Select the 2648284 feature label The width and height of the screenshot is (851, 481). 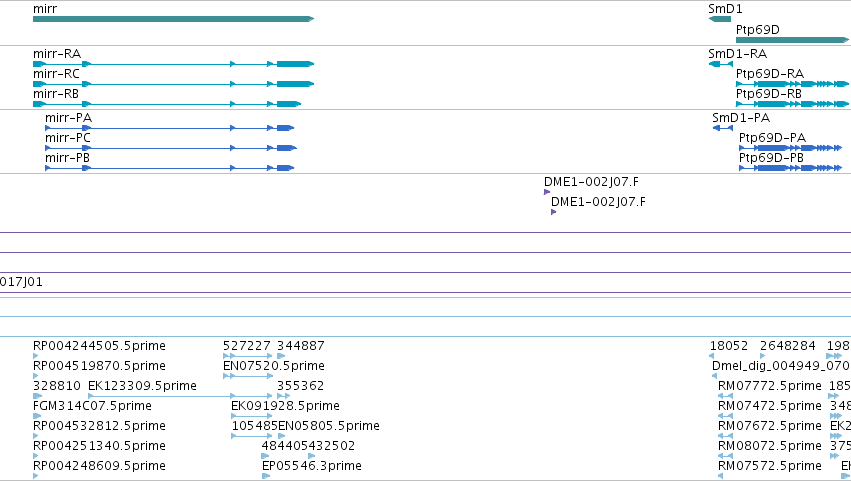[x=788, y=346]
